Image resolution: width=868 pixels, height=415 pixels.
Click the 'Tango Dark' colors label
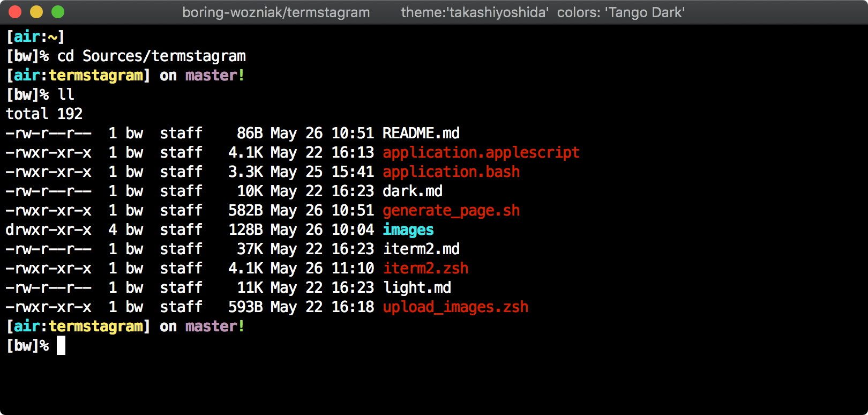point(621,12)
